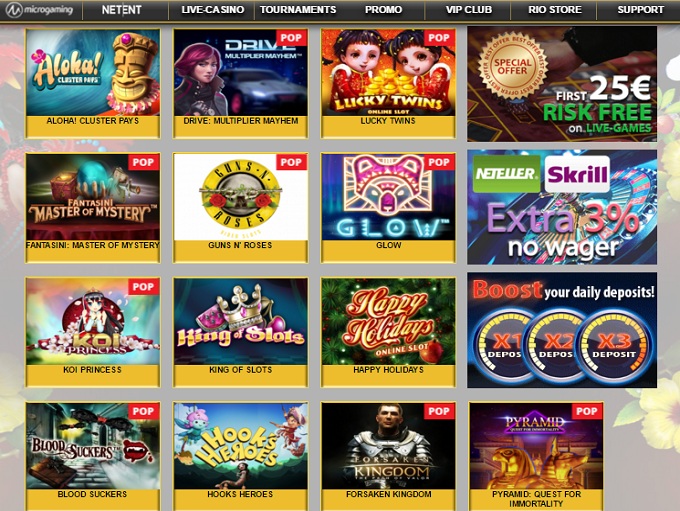Click the POP badge on Forsaken Kingdom
The width and height of the screenshot is (680, 511).
pos(439,411)
